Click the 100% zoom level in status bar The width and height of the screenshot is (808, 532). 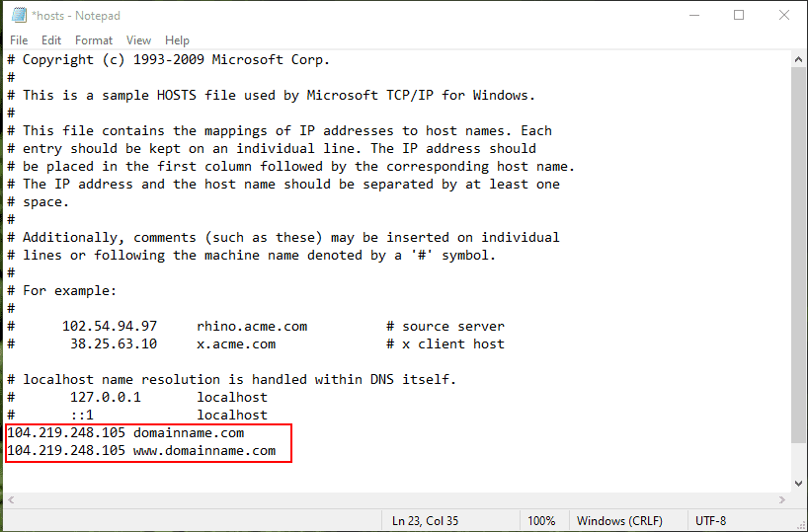(x=540, y=520)
